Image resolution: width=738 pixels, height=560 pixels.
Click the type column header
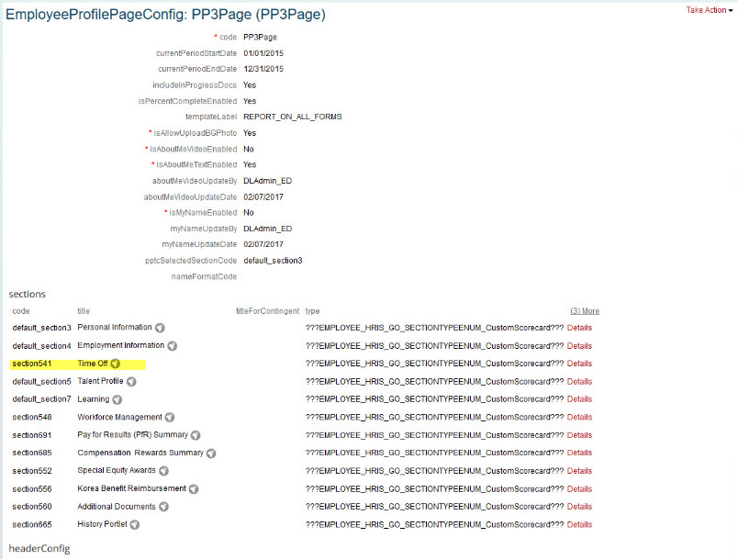tap(312, 311)
